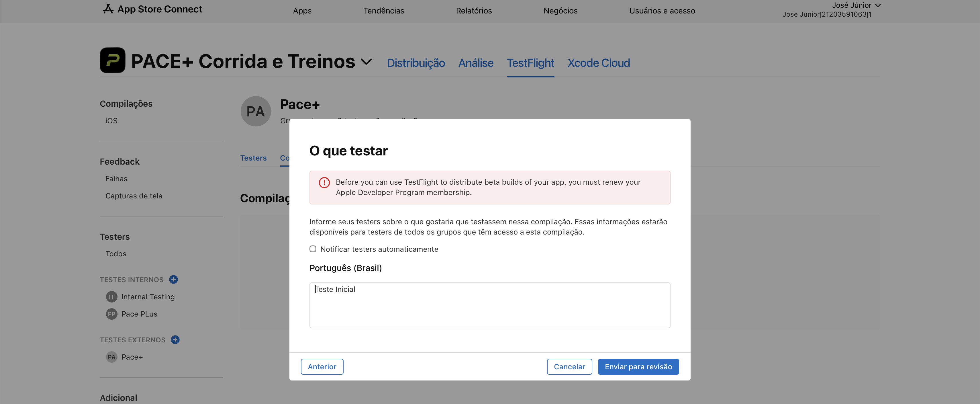The width and height of the screenshot is (980, 404).
Task: Enable Notificar testers automaticamente checkbox
Action: 313,249
